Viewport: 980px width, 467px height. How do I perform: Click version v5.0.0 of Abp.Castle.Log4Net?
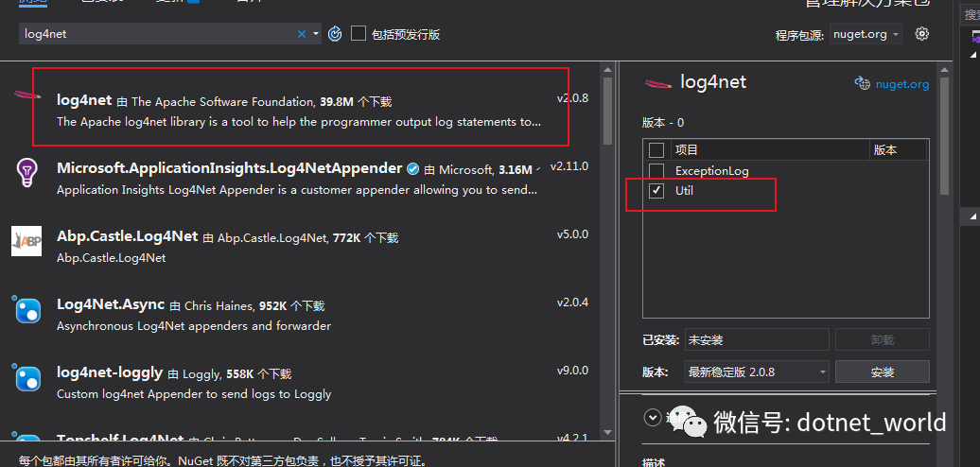tap(572, 234)
